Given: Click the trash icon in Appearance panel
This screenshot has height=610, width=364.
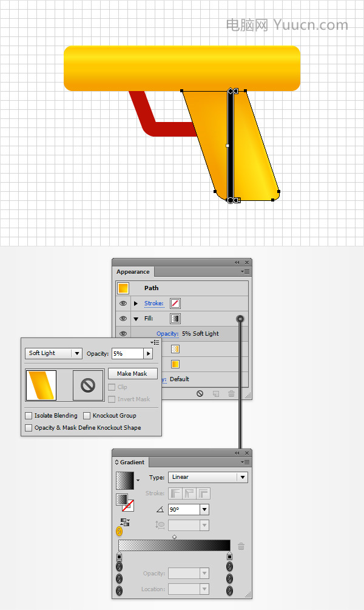Looking at the screenshot, I should tap(231, 394).
